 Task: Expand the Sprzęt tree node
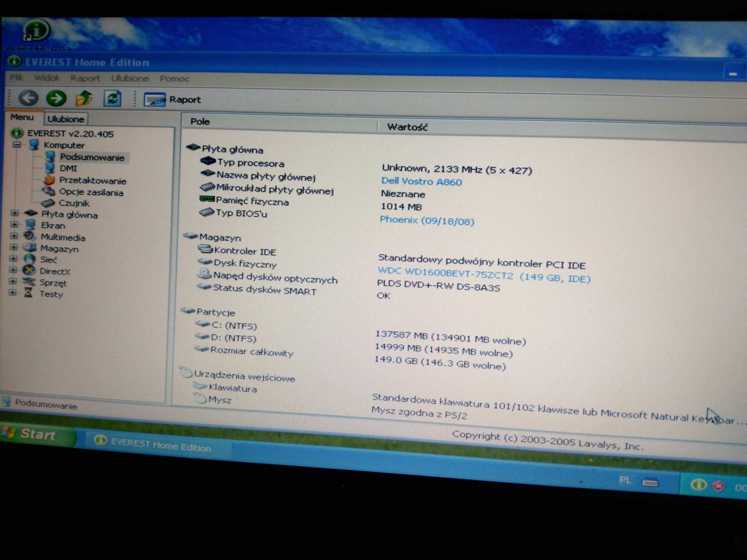click(x=13, y=281)
